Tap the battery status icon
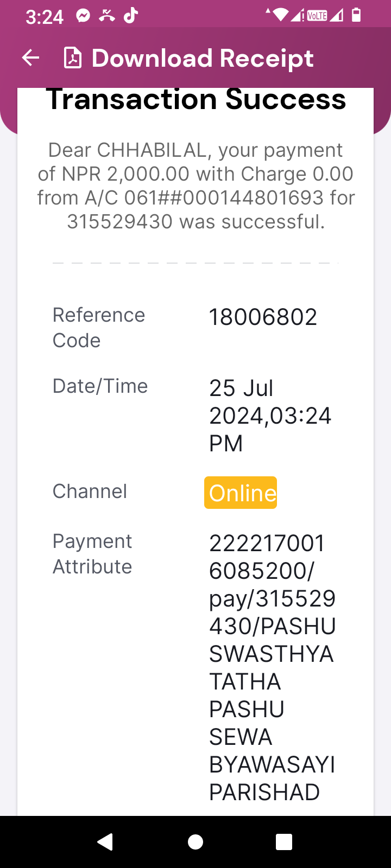This screenshot has height=868, width=391. (x=356, y=15)
